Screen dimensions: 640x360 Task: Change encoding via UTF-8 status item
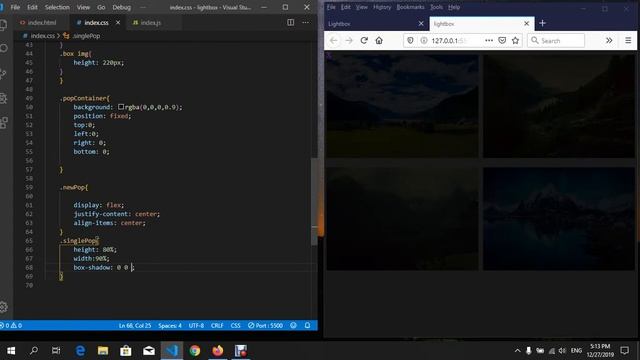(196, 325)
